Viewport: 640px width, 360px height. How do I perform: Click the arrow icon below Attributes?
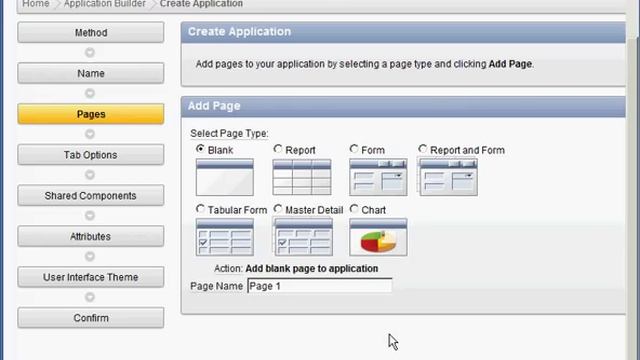pos(90,256)
